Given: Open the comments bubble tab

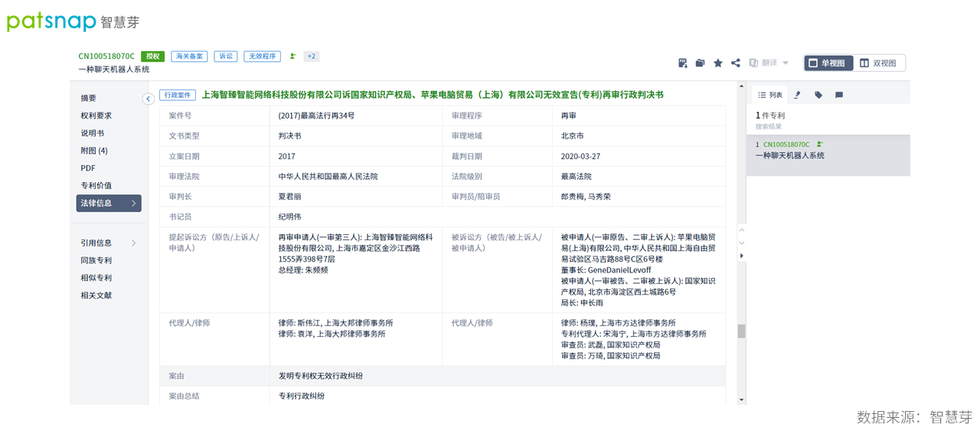Looking at the screenshot, I should 839,95.
